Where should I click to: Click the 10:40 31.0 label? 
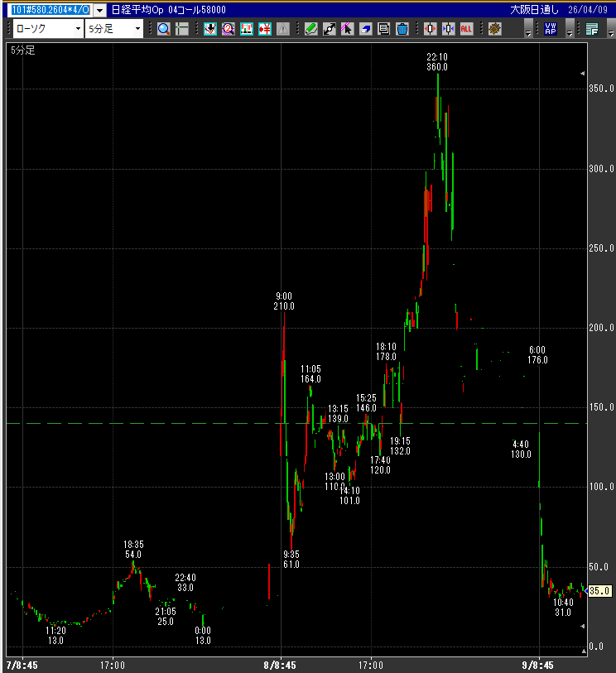pos(563,608)
